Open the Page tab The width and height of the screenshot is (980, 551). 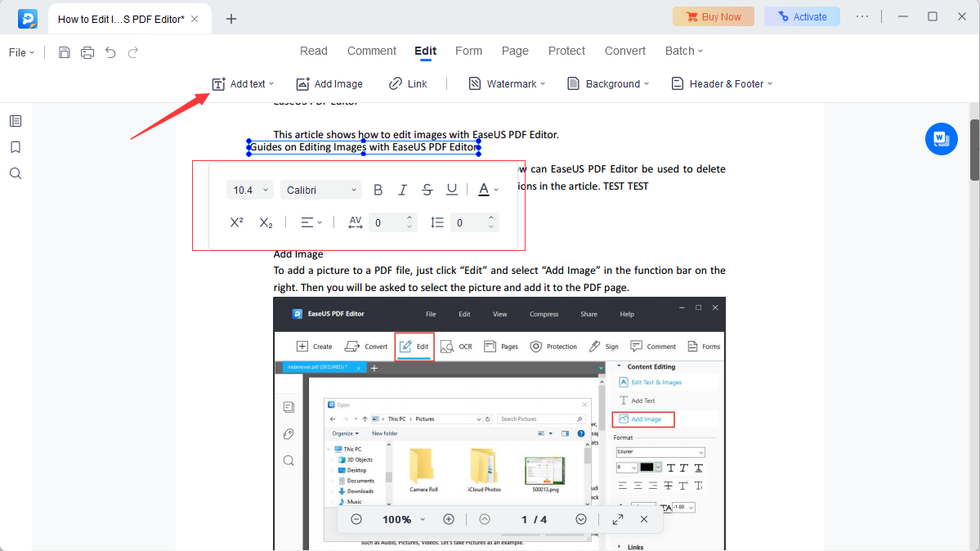(x=515, y=51)
